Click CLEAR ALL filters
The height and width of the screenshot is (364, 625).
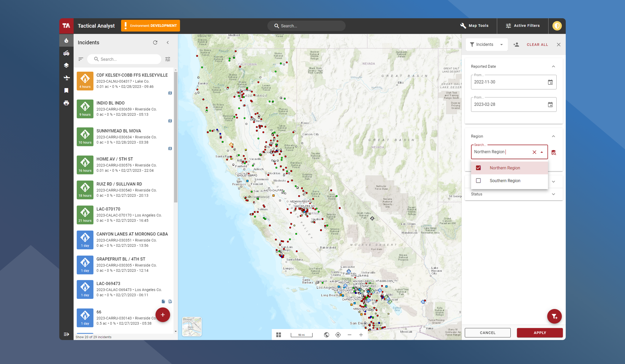(537, 45)
